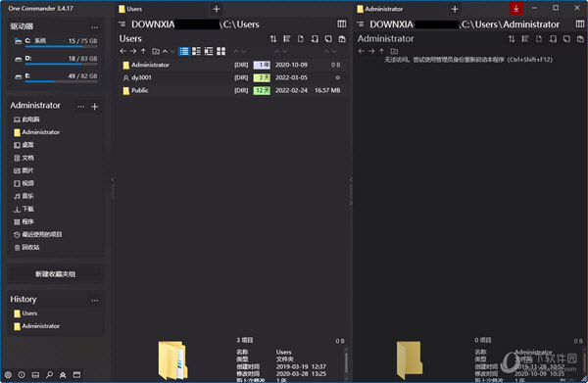Open the Videos favorite above the music entry
This screenshot has height=383, width=588.
(24, 183)
